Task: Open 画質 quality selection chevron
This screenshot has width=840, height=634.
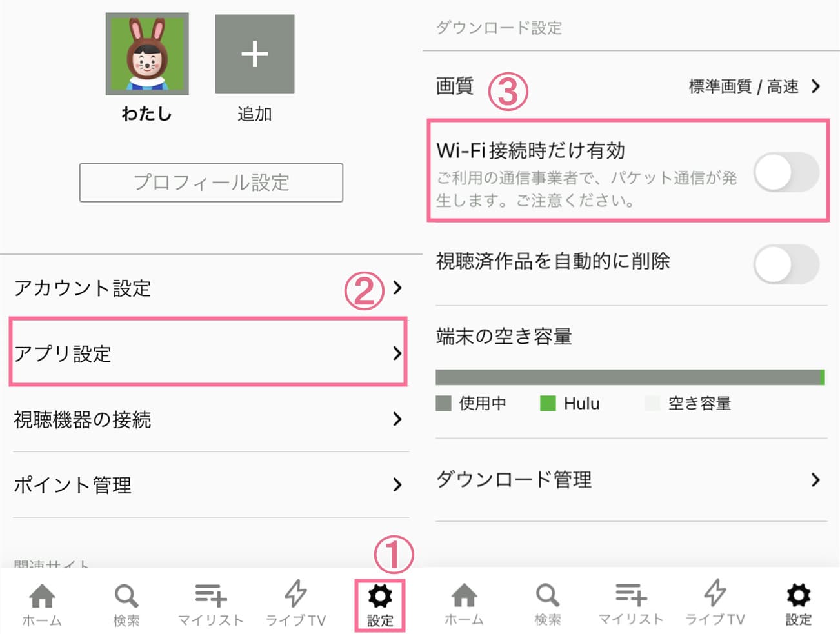Action: tap(815, 86)
